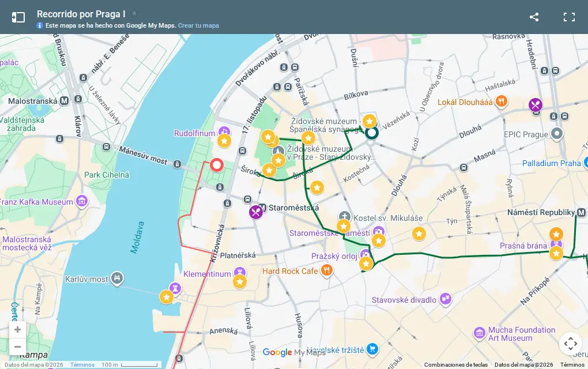Click the lower star pin at Prašná brána
Screen dimensions: 588x369
556,253
